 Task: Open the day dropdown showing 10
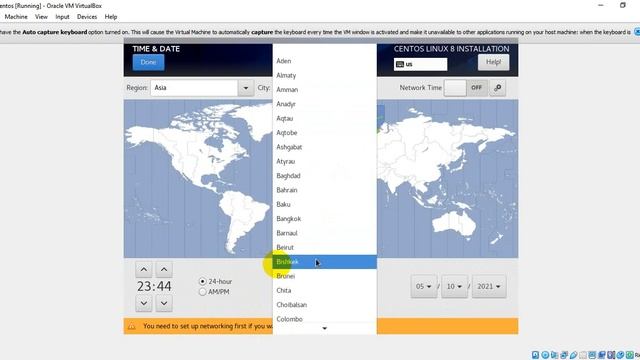click(454, 287)
